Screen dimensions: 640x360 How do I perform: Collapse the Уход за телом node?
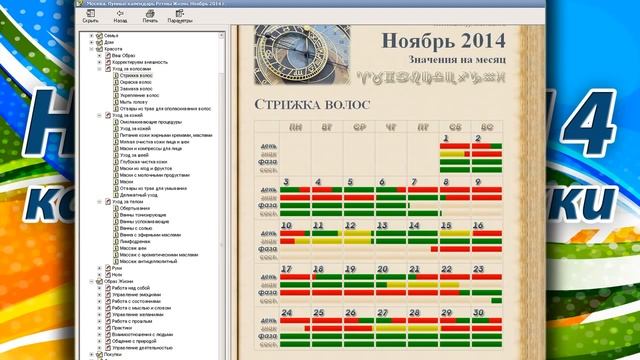pos(99,202)
